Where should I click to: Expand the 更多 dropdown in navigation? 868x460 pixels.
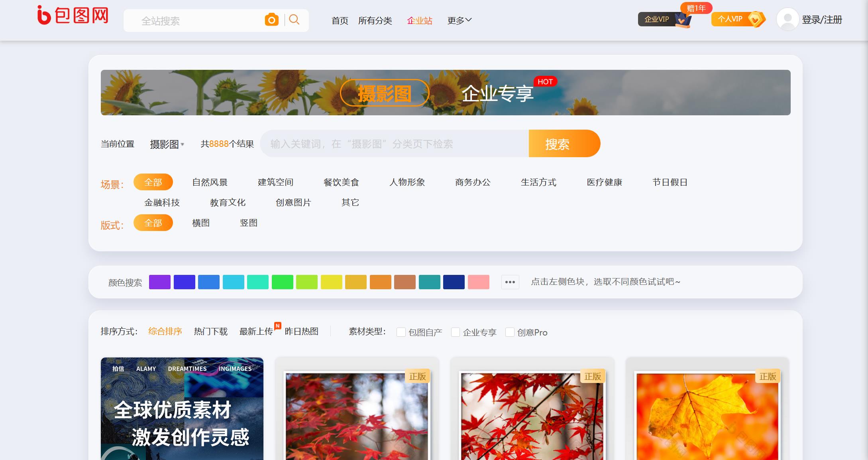pos(459,20)
